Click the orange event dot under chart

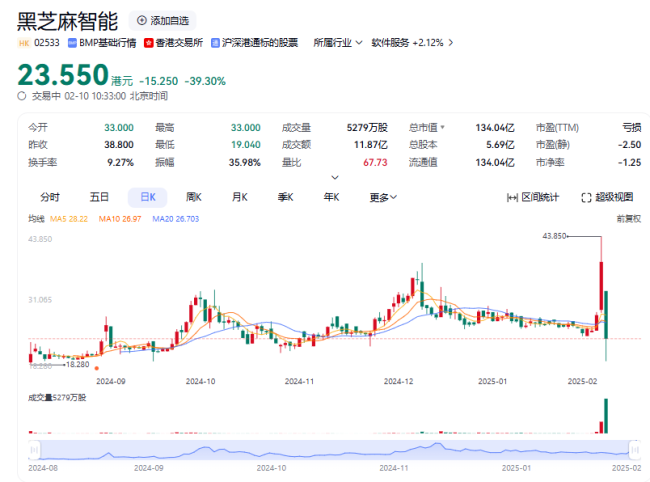point(97,368)
